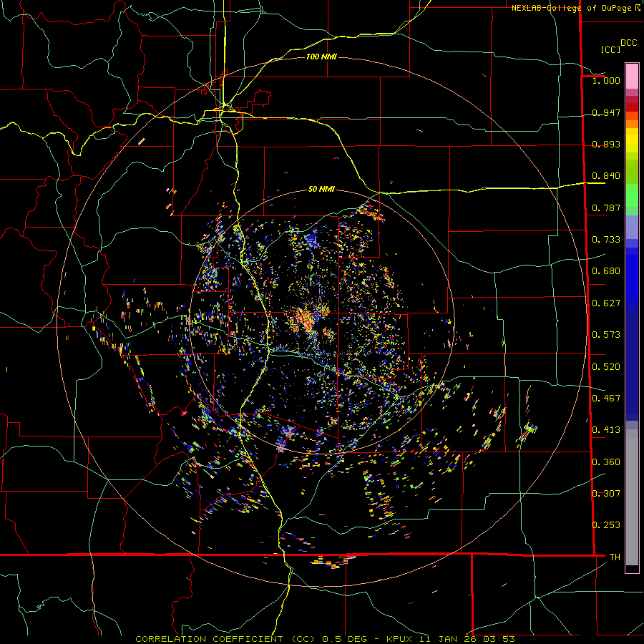Click the 0.573 scale value
The width and height of the screenshot is (644, 644).
[606, 335]
